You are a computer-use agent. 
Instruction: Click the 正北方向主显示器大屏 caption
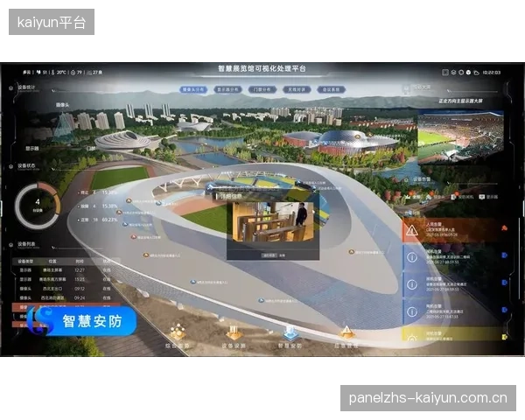(x=461, y=101)
